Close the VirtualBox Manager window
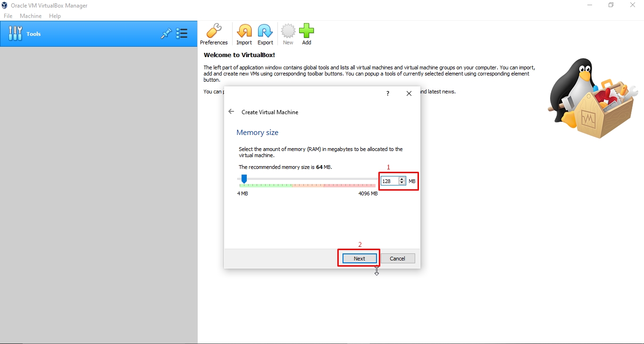The image size is (644, 344). point(633,5)
